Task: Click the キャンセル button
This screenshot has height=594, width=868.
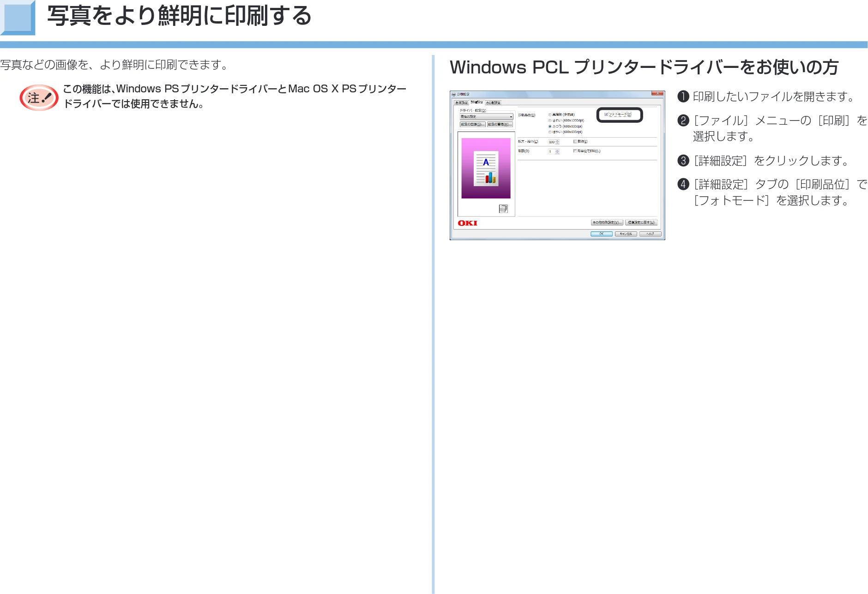Action: (626, 234)
